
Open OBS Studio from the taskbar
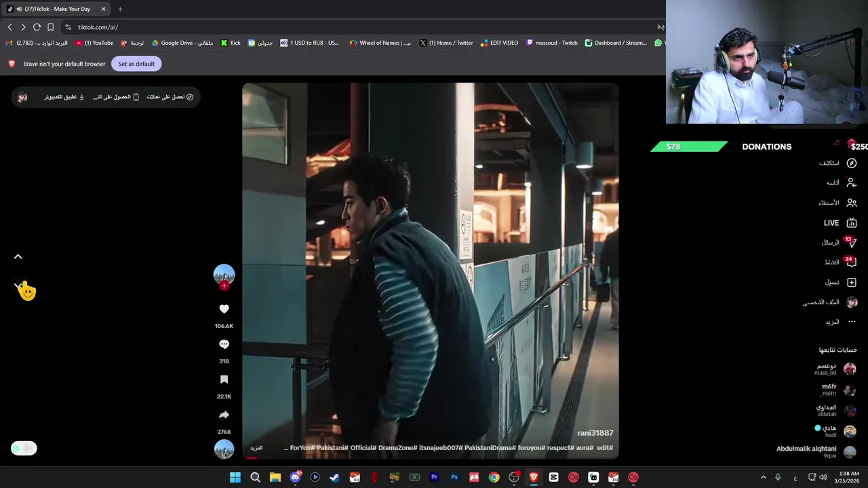514,477
